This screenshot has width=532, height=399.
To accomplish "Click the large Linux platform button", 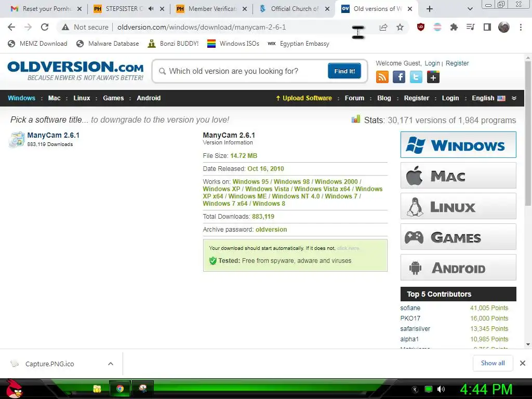I will pyautogui.click(x=458, y=206).
